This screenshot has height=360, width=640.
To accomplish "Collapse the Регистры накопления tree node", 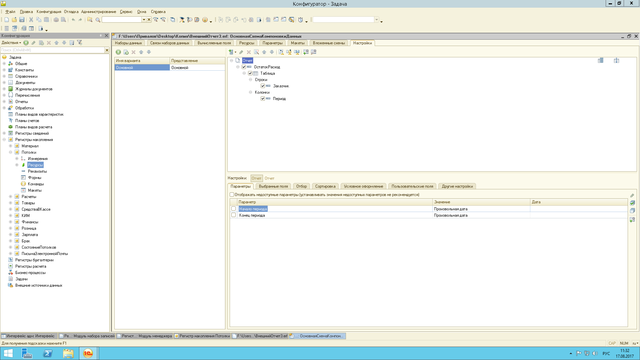I will click(4, 140).
